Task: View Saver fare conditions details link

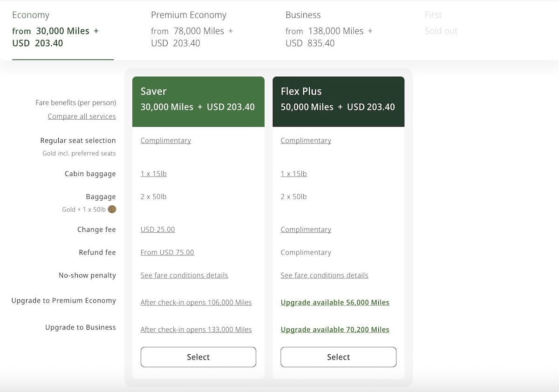Action: click(184, 276)
